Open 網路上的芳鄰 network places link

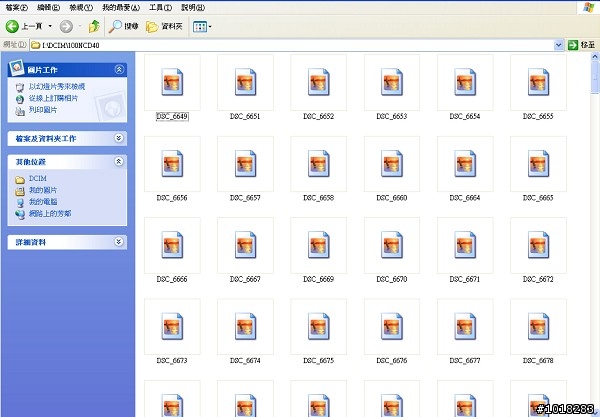tap(50, 213)
